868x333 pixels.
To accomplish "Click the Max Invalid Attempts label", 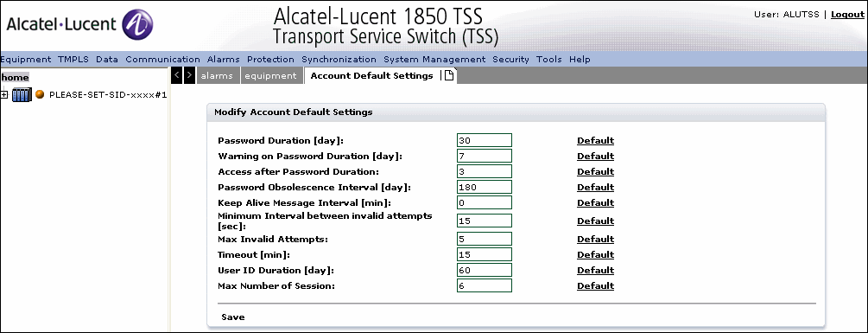I will tap(273, 239).
